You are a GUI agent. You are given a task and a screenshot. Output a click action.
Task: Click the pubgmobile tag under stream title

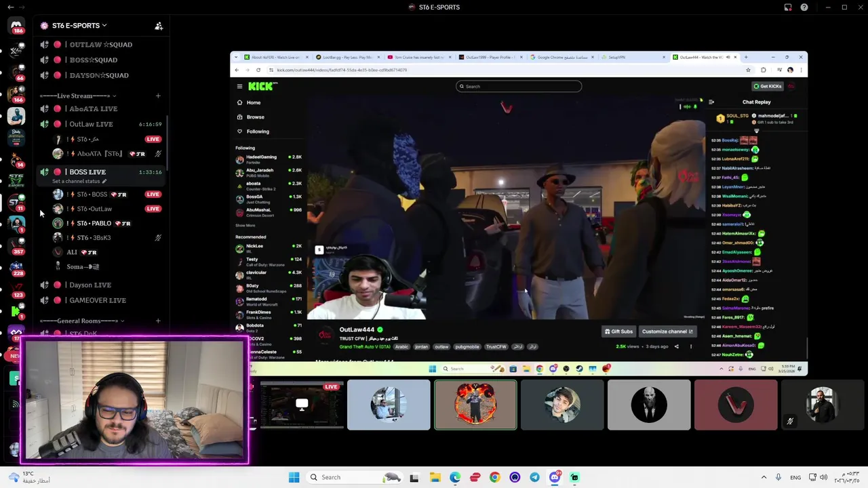[x=466, y=347]
